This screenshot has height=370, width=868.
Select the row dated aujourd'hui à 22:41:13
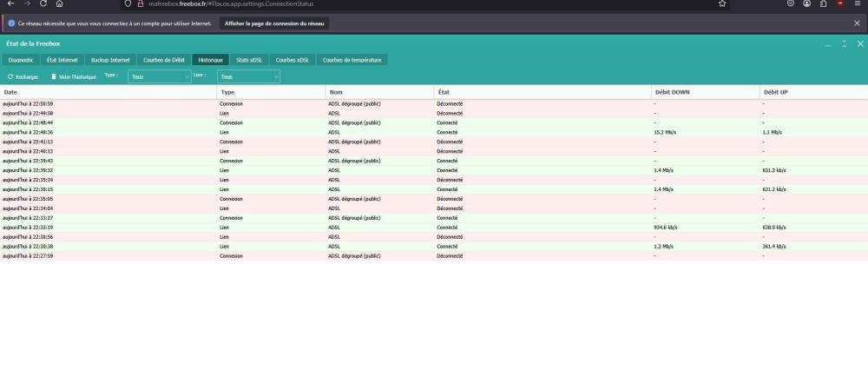[x=434, y=142]
